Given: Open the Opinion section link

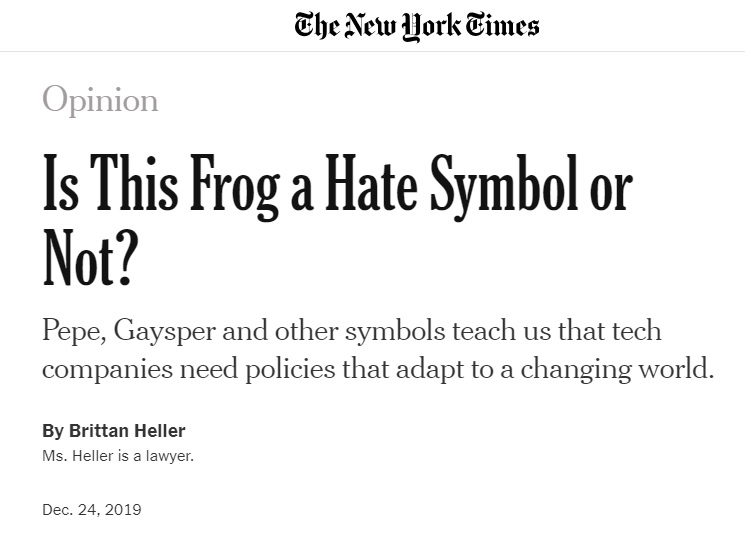Looking at the screenshot, I should 100,99.
